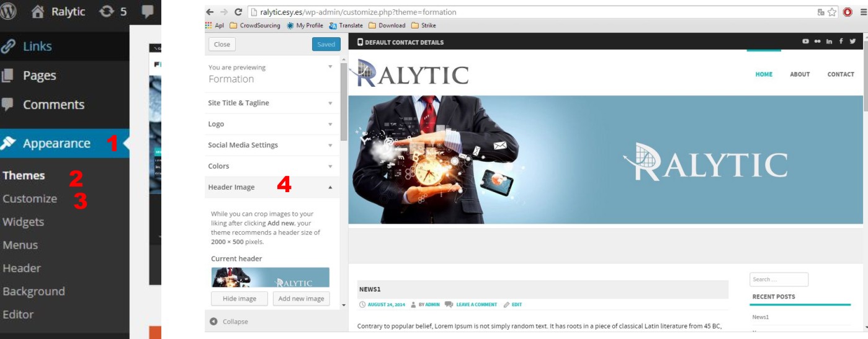868x339 pixels.
Task: Expand the Colors section
Action: coord(272,166)
